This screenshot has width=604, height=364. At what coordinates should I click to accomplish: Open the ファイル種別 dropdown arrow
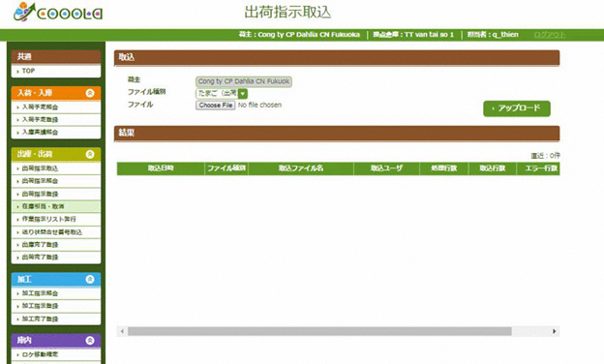pyautogui.click(x=243, y=94)
